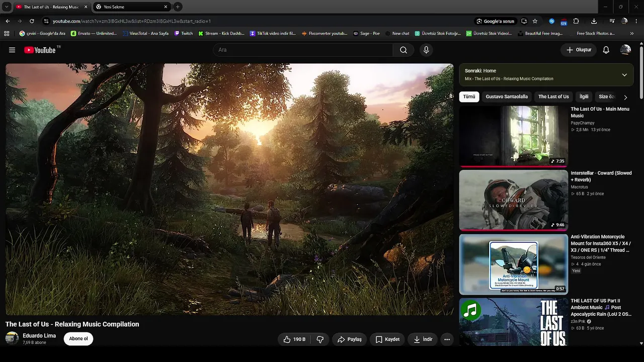The image size is (644, 362).
Task: Select the Gustavo Santaolalla filter chip
Action: [507, 97]
